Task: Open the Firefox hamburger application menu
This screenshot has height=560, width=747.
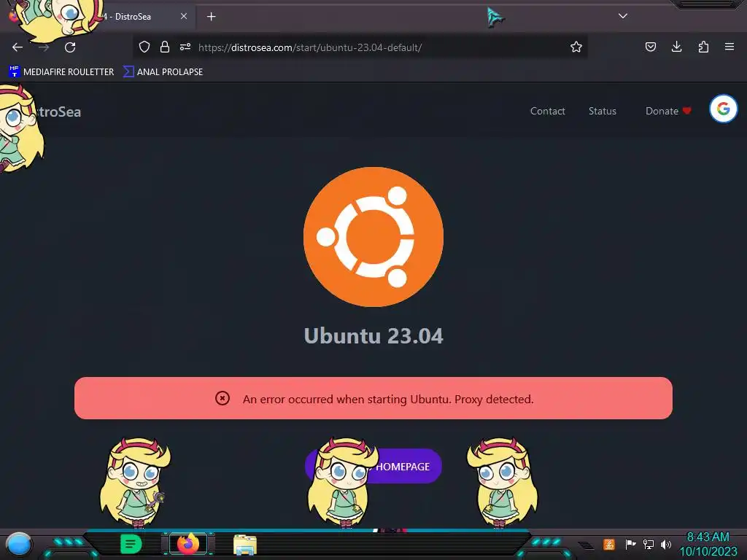Action: [x=729, y=47]
